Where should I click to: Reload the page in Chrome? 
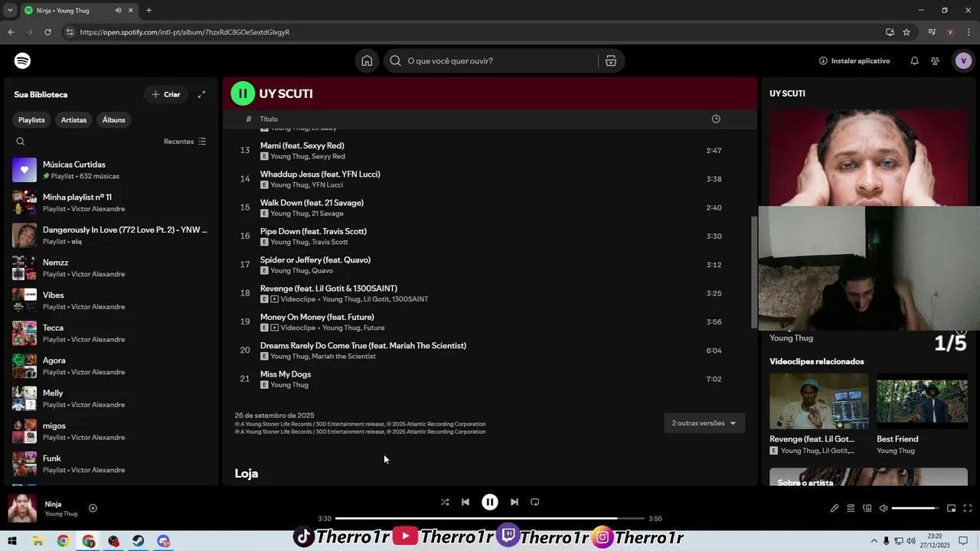(x=47, y=32)
